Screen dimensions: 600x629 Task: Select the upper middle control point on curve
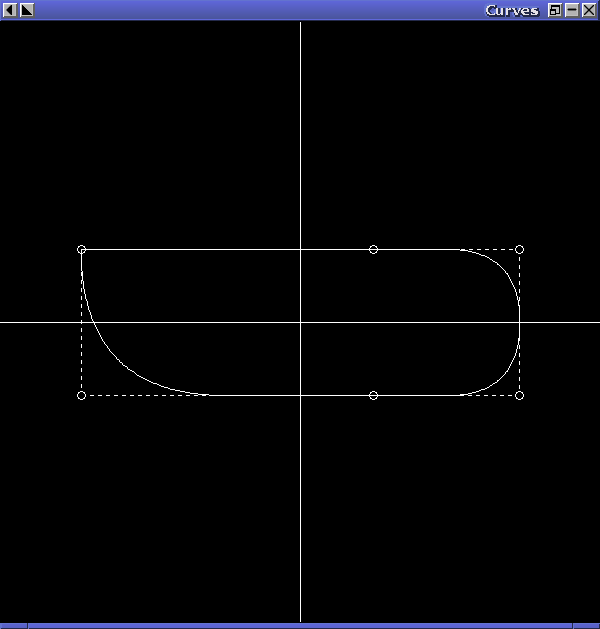pos(373,250)
